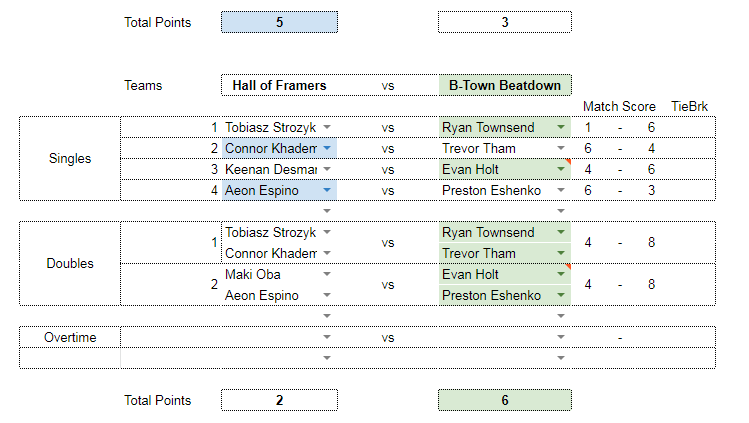
Task: Expand Preston Eshenko doubles dropdown
Action: tap(561, 296)
